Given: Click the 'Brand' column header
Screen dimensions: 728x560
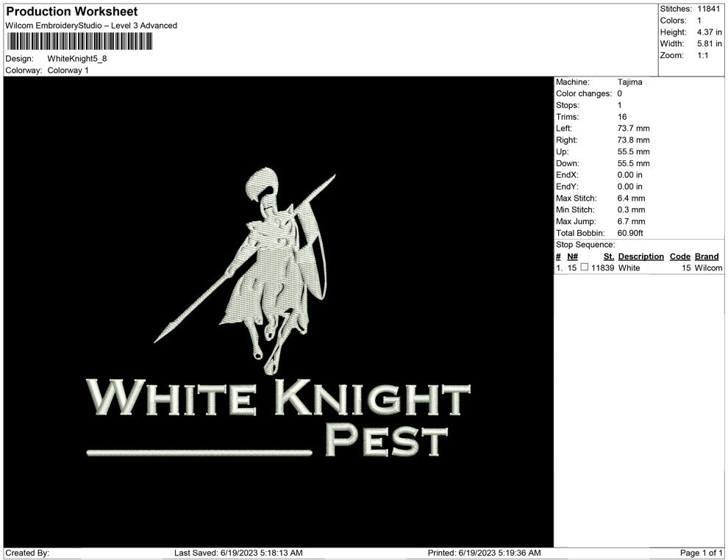Looking at the screenshot, I should (x=707, y=256).
